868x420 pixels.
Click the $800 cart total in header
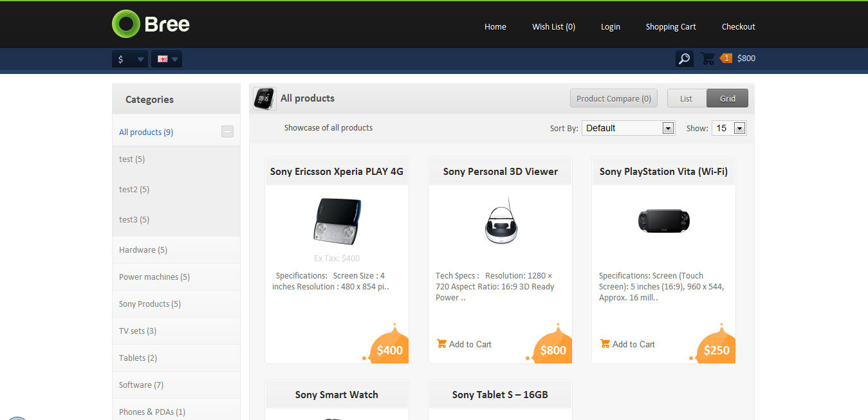tap(746, 58)
